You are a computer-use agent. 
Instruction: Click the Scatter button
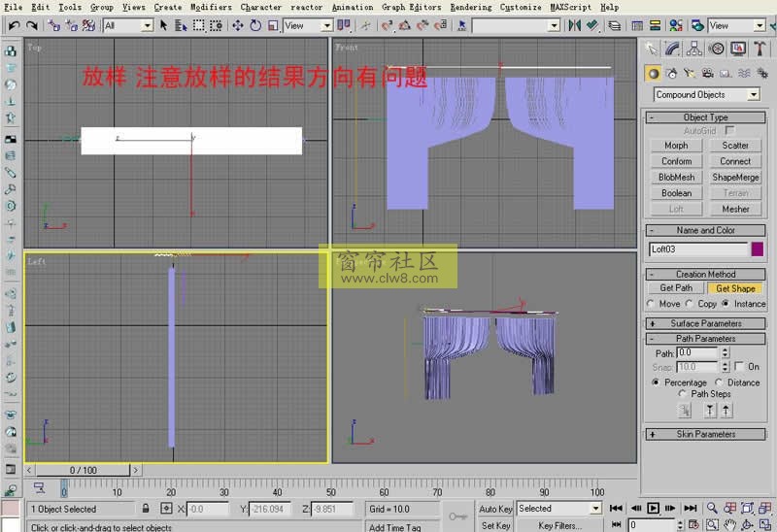[735, 146]
